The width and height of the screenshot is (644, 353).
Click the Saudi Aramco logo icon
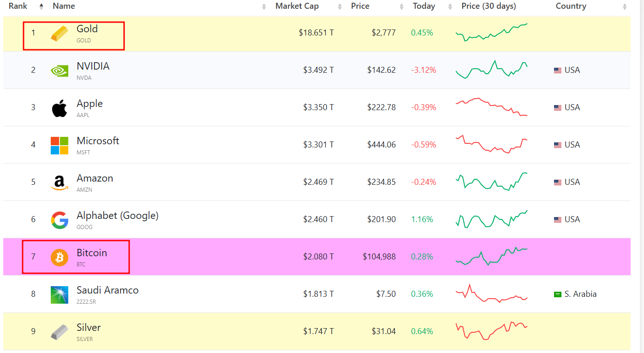point(60,294)
